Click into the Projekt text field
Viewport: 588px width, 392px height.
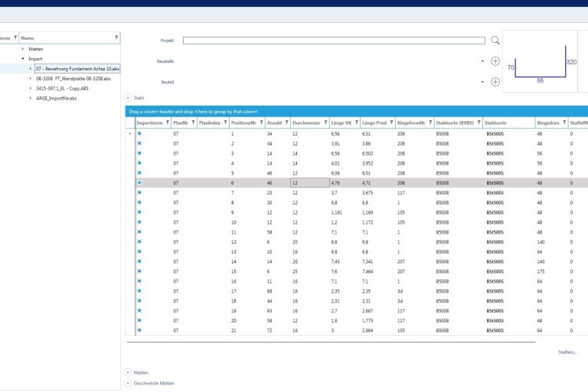pyautogui.click(x=334, y=41)
